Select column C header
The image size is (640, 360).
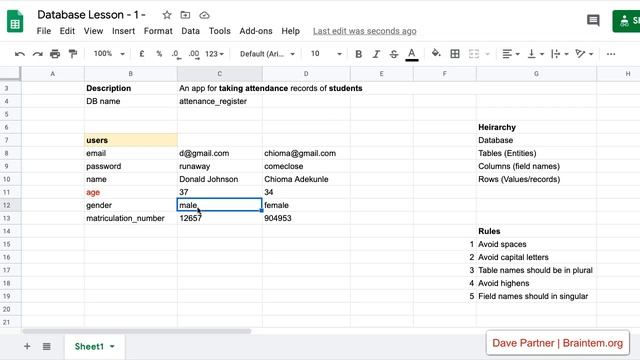[220, 74]
